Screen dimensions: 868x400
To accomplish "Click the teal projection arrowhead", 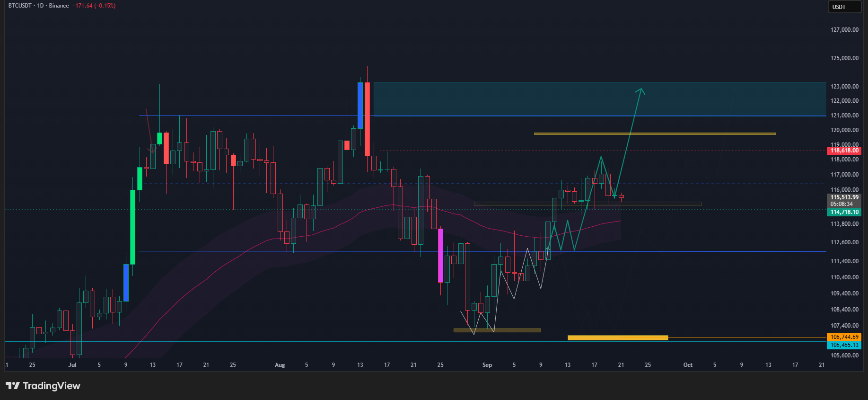I will [640, 91].
